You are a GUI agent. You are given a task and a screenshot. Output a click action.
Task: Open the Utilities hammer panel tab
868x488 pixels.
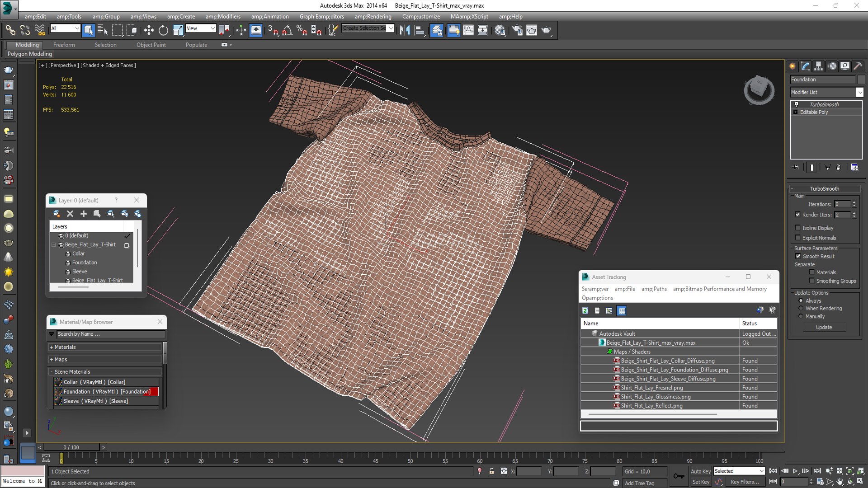(858, 66)
